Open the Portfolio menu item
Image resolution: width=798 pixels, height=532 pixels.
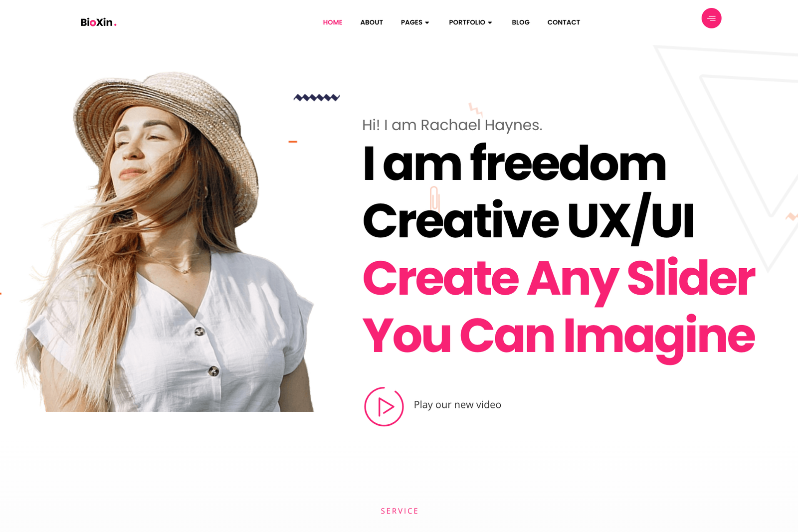tap(467, 22)
